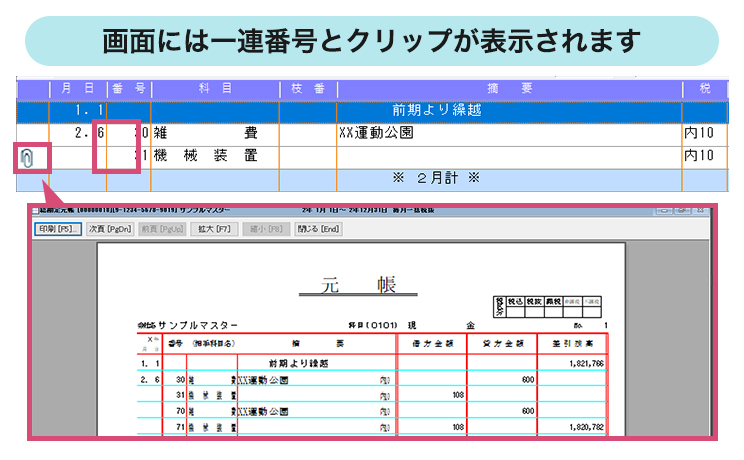Click the paperclip attachment icon

coord(29,158)
